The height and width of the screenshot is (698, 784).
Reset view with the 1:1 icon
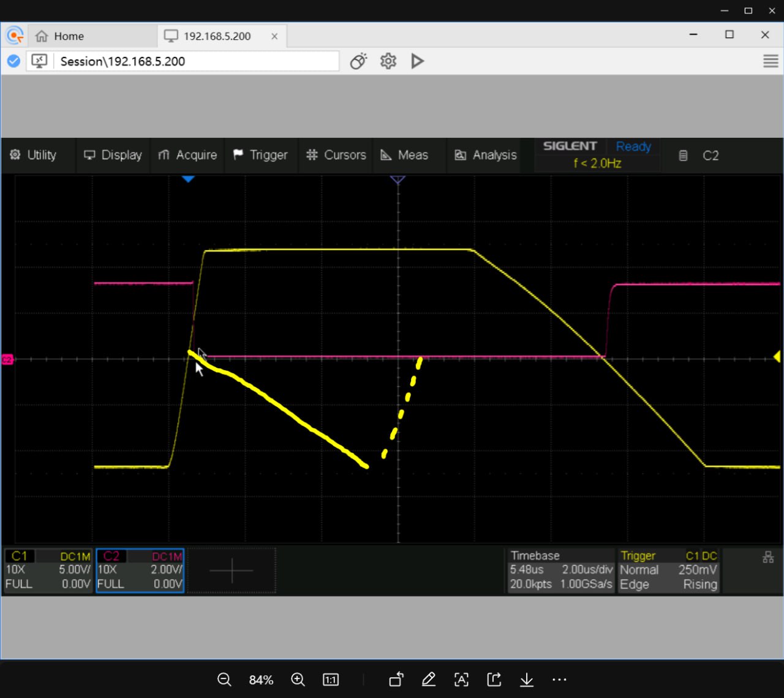pyautogui.click(x=331, y=680)
